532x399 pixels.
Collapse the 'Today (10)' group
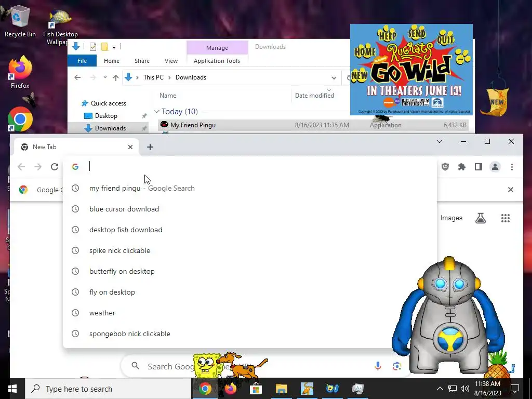[x=156, y=111]
